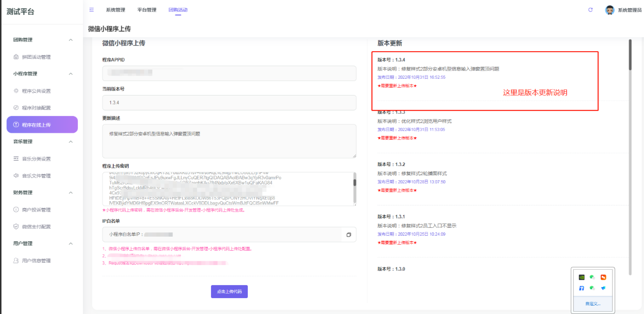This screenshot has height=314, width=644.
Task: Click the 自定义... link in tray popup
Action: coord(593,303)
